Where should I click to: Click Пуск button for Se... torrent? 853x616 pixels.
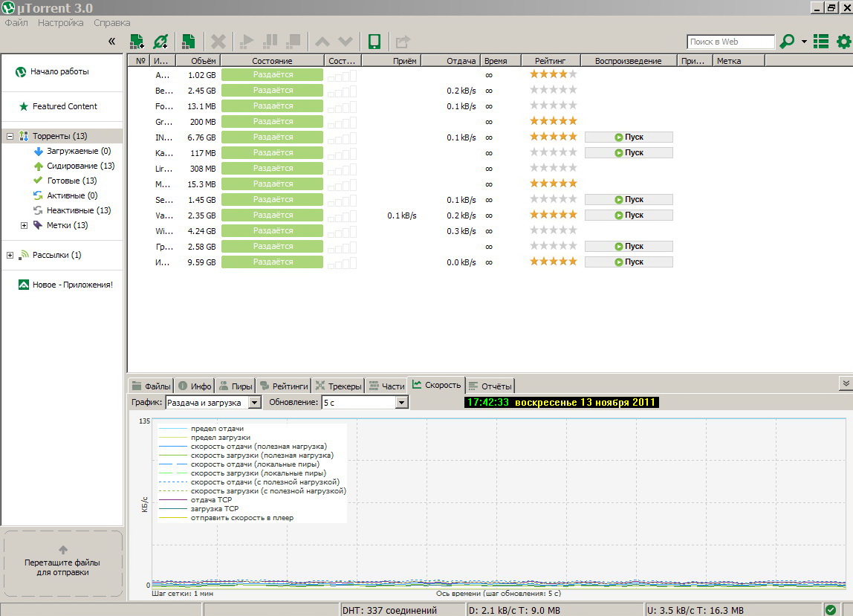click(629, 200)
